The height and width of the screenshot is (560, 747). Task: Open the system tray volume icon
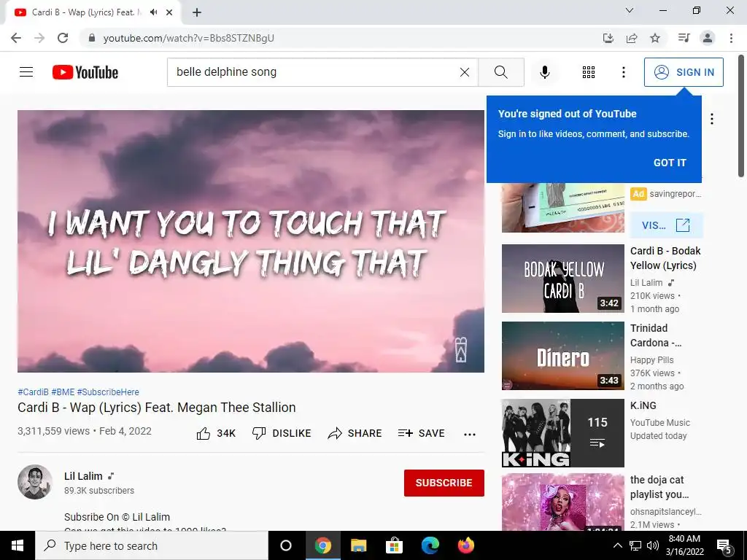[653, 545]
